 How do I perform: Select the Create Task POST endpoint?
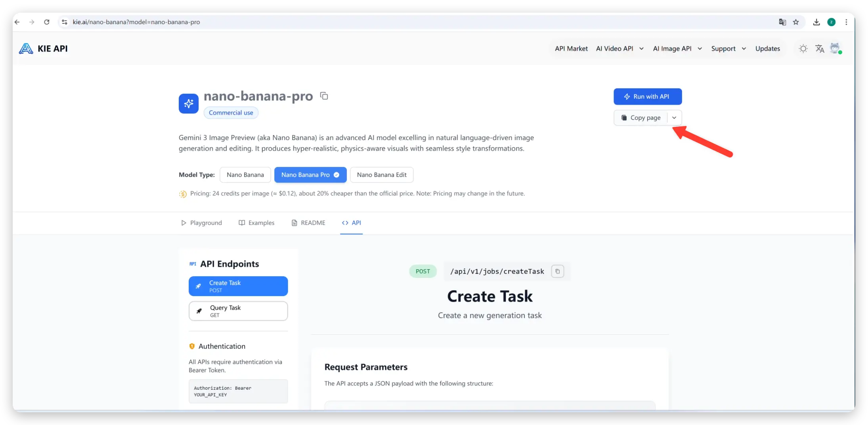pos(238,286)
